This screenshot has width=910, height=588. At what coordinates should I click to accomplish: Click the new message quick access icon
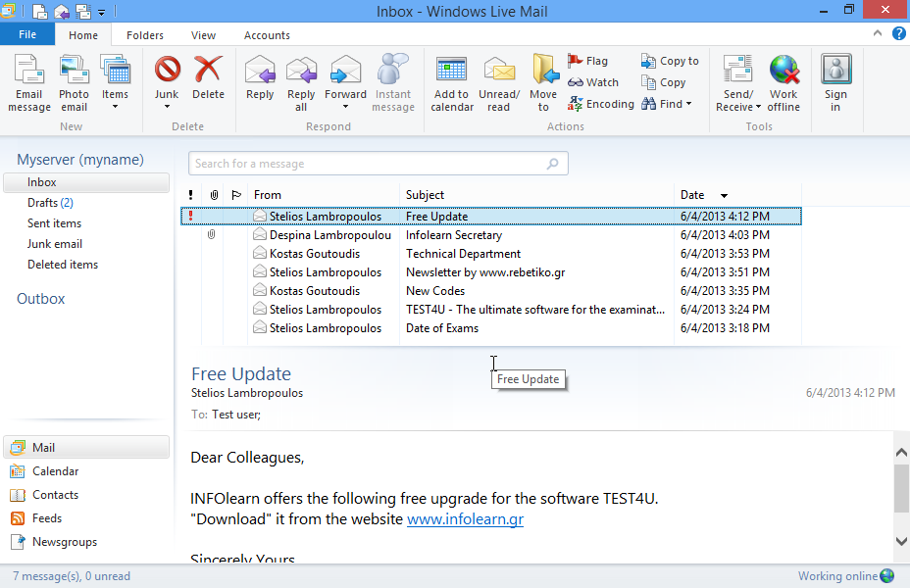pos(39,11)
